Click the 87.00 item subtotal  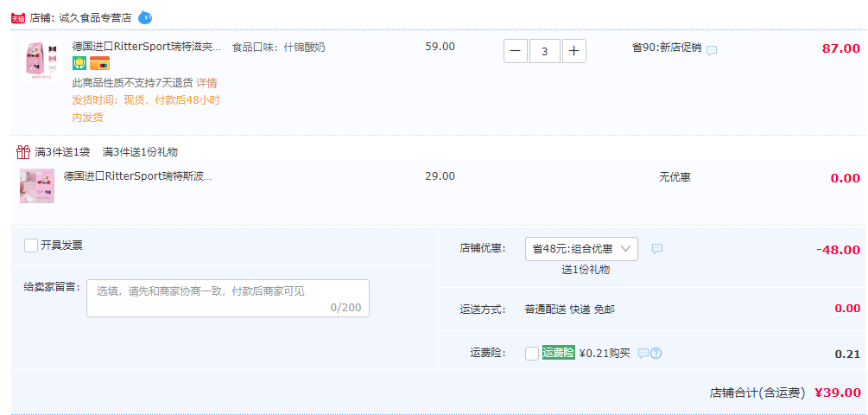click(x=841, y=48)
